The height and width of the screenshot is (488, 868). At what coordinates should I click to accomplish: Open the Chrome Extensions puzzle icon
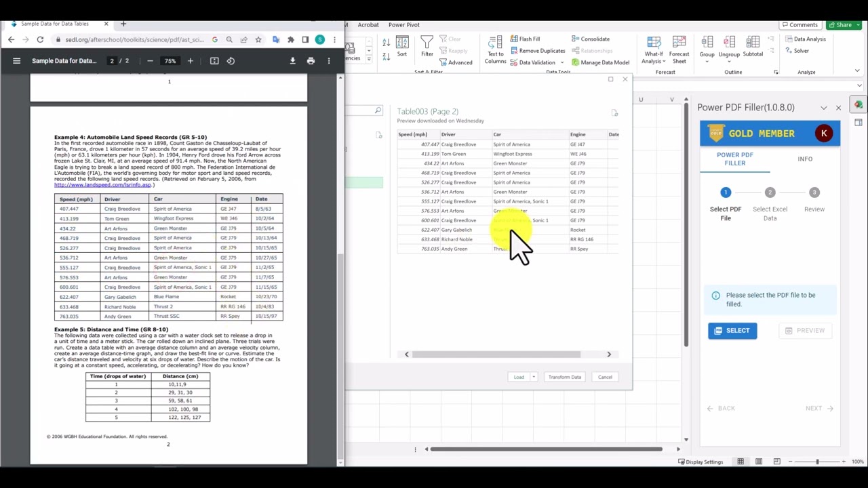coord(291,40)
